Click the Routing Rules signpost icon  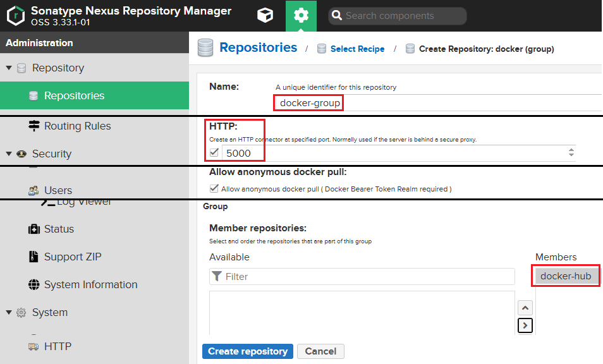[x=34, y=126]
